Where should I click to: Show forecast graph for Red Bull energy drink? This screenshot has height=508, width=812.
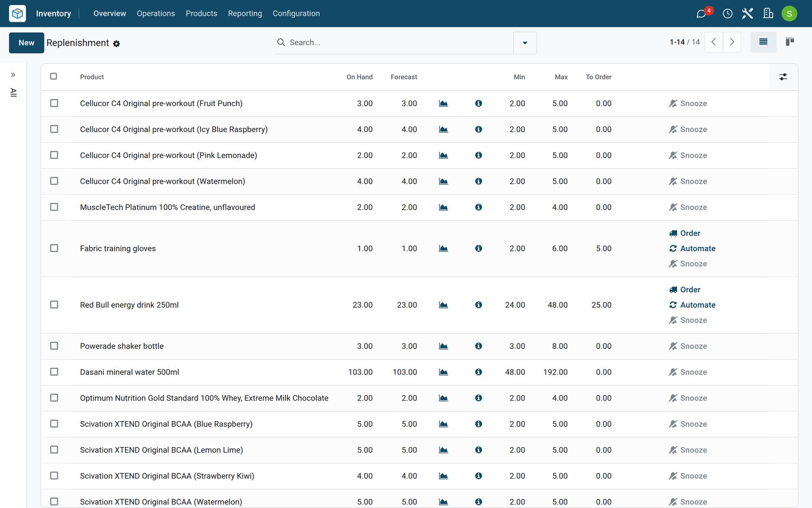(x=444, y=305)
